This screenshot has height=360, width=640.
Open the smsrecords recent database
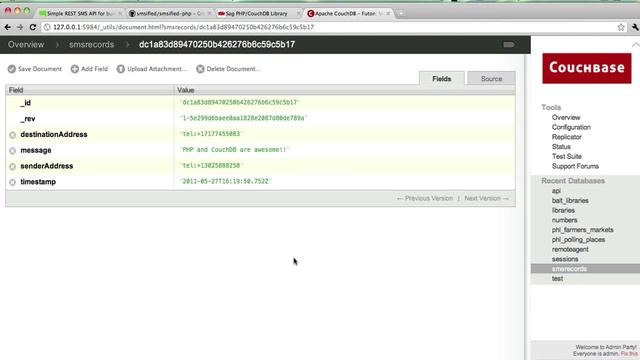coord(569,269)
